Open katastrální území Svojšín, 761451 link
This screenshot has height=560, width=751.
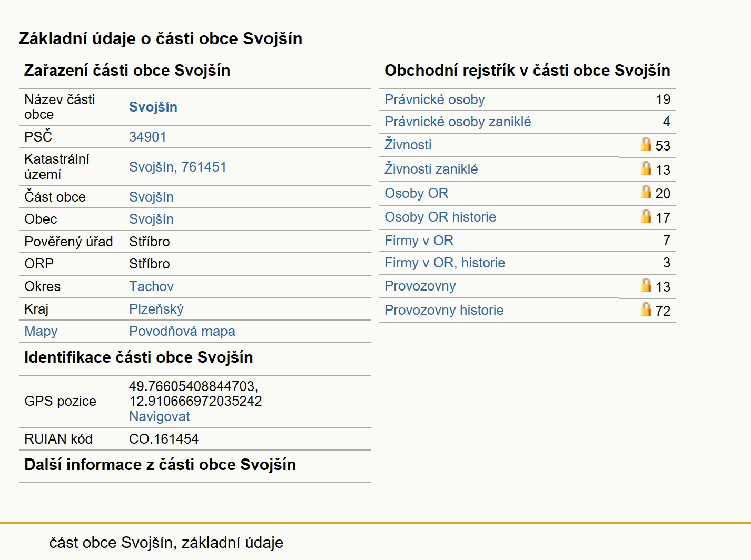177,167
